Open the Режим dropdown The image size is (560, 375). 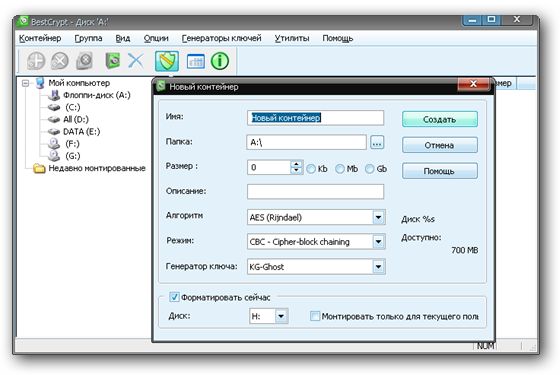coord(378,242)
